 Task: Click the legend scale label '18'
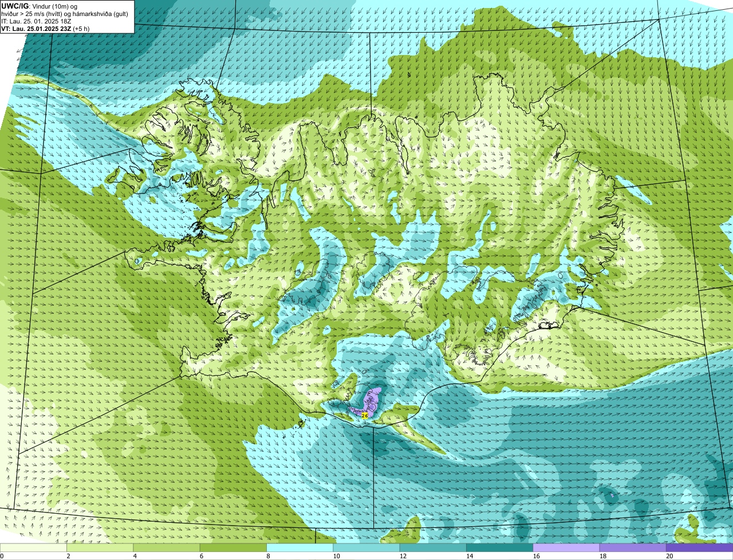tap(602, 556)
